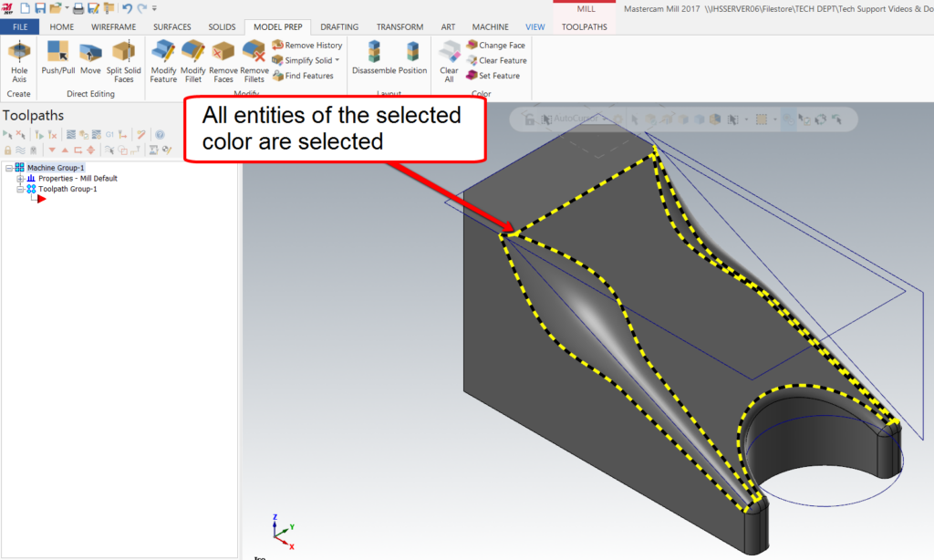The height and width of the screenshot is (560, 934).
Task: Switch to the TRANSFORM tab
Action: (x=400, y=26)
